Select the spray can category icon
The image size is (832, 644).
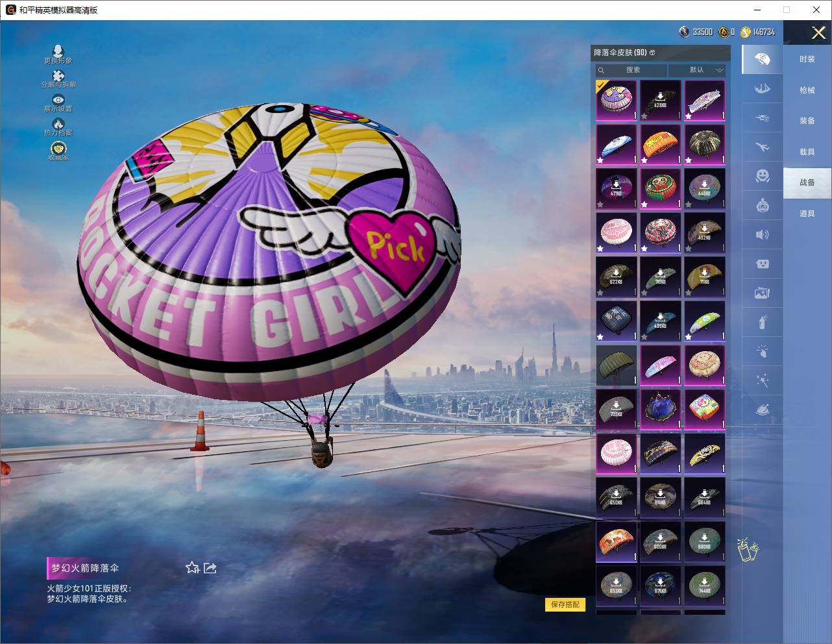(x=762, y=322)
